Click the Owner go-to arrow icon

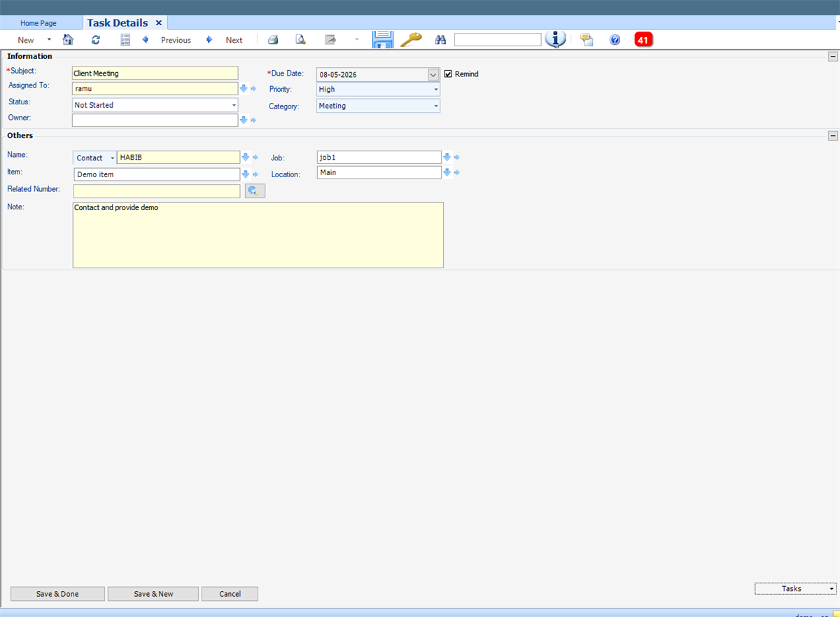(253, 120)
